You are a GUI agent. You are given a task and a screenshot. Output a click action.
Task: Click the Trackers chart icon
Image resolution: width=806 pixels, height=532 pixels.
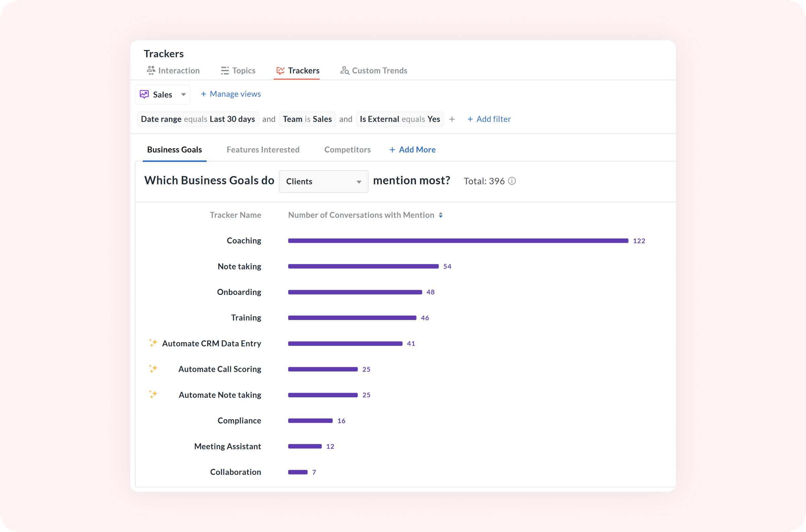click(280, 71)
